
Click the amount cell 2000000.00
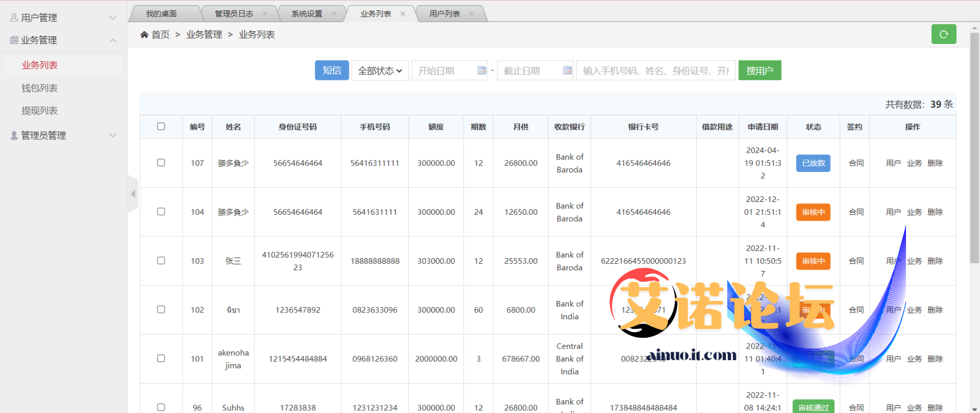tap(436, 359)
